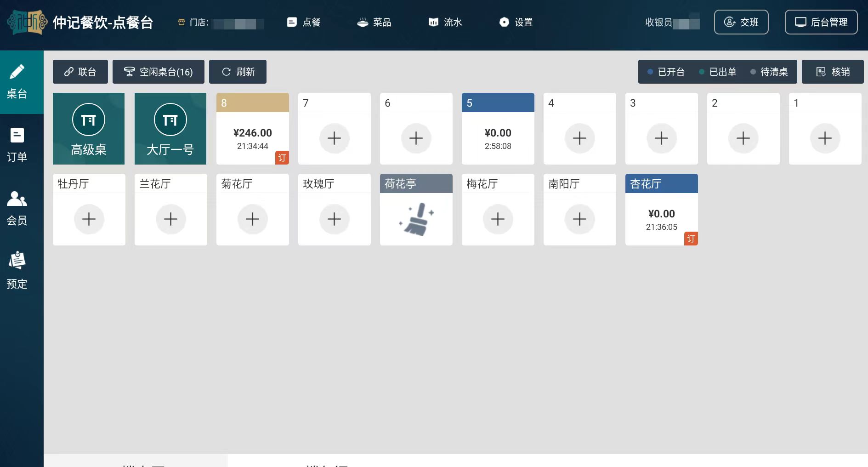Screen dimensions: 868x467
Task: Open 梅花厅 room with plus icon
Action: tap(498, 210)
